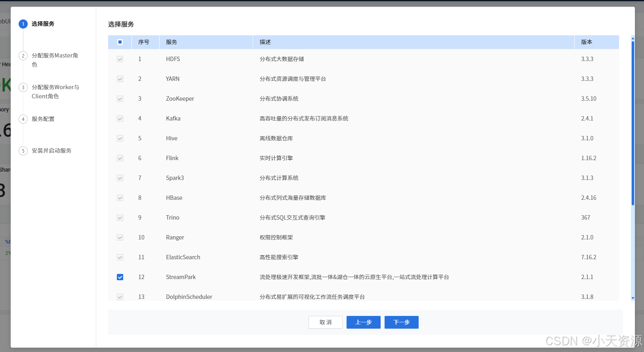Click Flink version 1.16.2
This screenshot has height=352, width=644.
click(589, 158)
